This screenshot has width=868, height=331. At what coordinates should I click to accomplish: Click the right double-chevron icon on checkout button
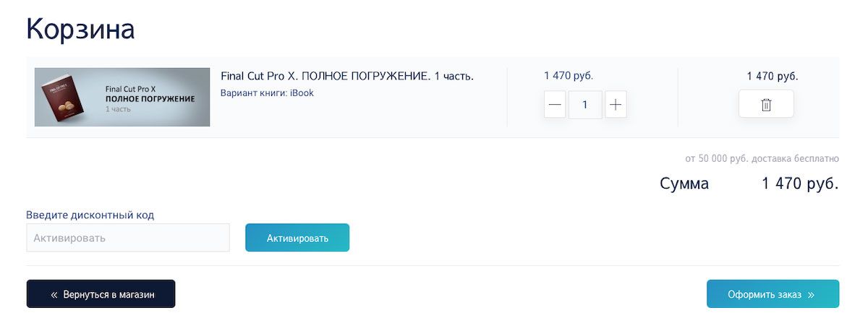[x=811, y=295]
